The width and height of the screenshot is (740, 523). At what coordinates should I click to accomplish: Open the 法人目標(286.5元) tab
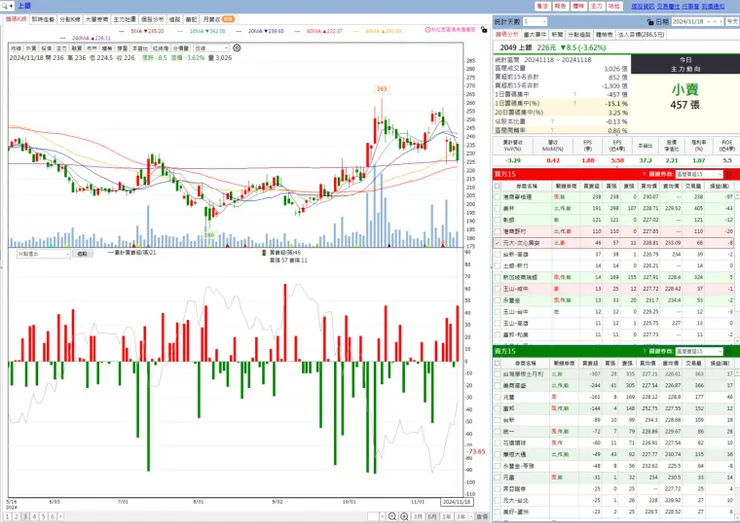(x=640, y=34)
